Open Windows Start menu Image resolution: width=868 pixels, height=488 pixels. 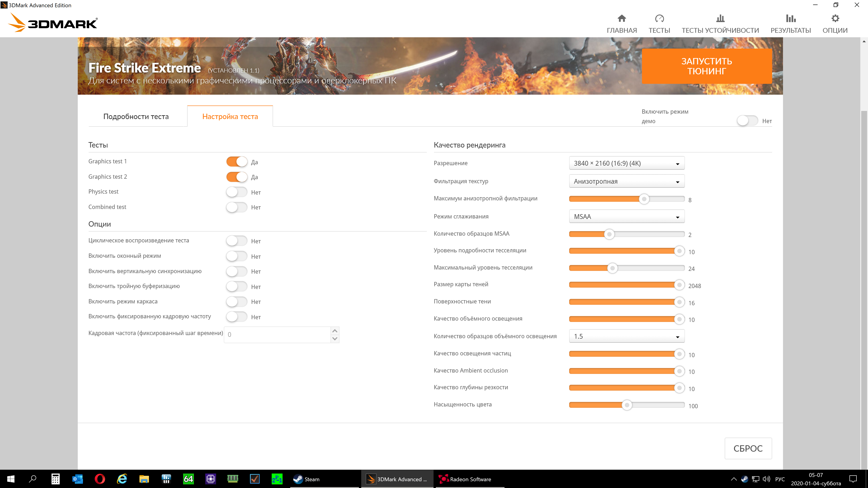coord(11,479)
